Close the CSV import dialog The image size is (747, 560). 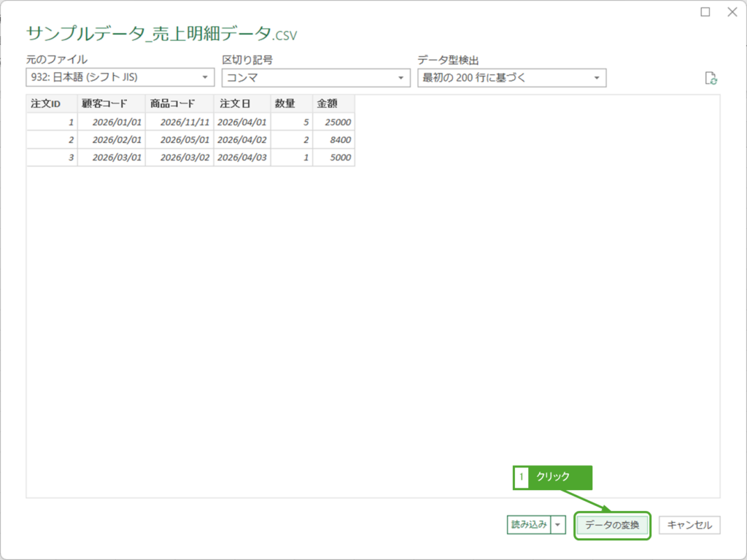tap(732, 12)
